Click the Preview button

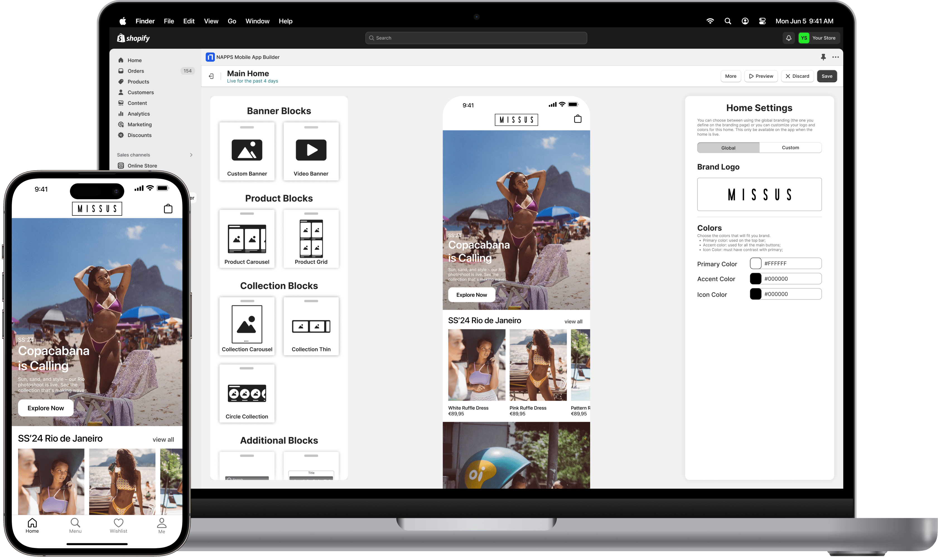pos(761,76)
